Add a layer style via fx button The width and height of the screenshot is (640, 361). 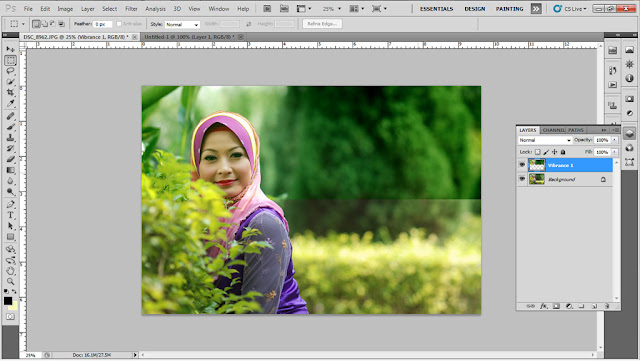(x=543, y=306)
